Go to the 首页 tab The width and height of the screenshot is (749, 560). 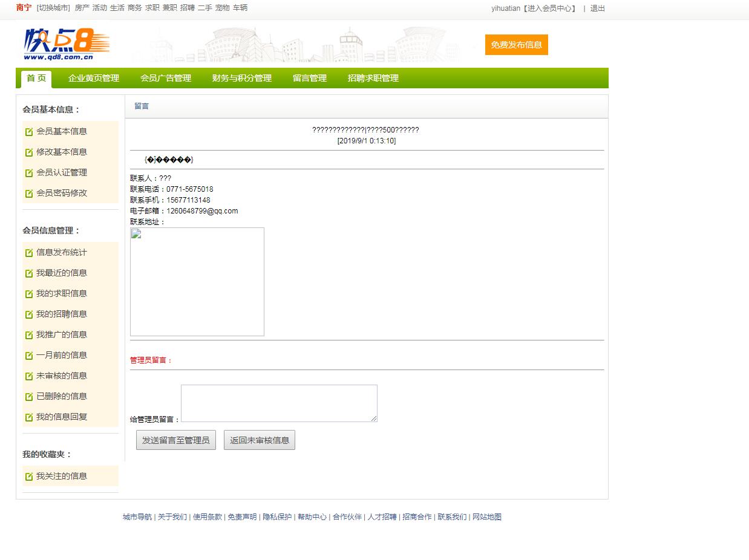coord(36,79)
